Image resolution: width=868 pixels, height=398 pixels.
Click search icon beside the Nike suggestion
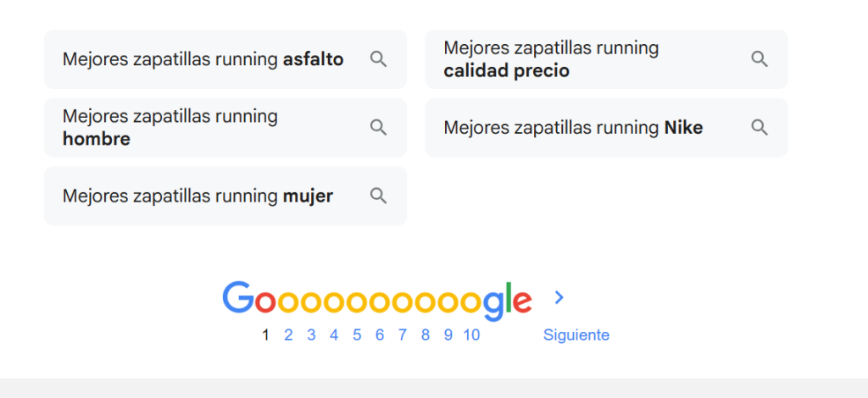click(759, 127)
